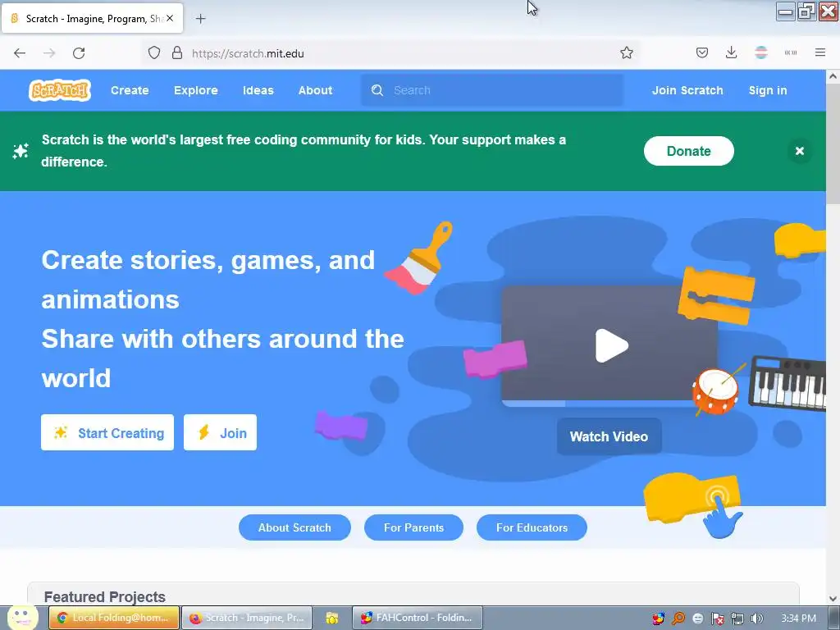Switch to FAHControl taskbar window
This screenshot has width=840, height=630.
(418, 618)
